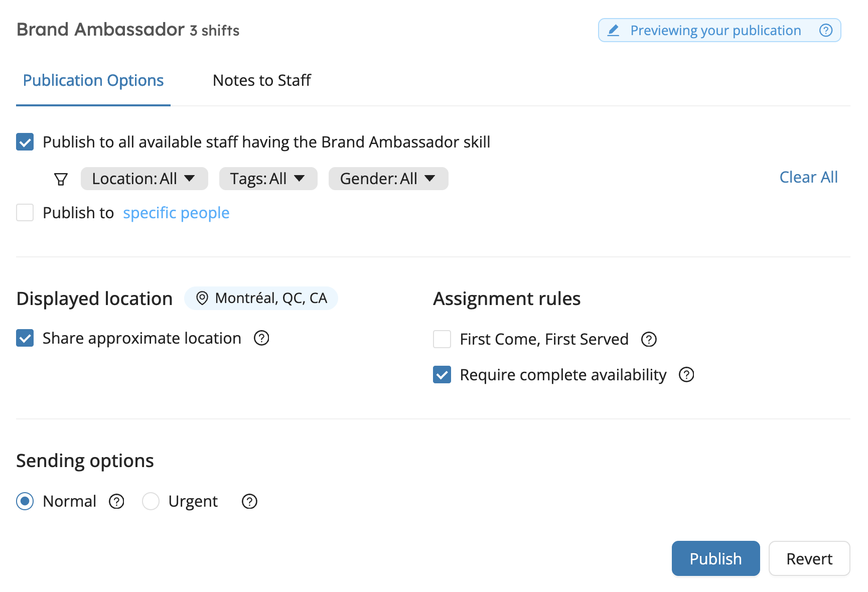Viewport: 868px width, 592px height.
Task: Click the blue Publish button
Action: pyautogui.click(x=716, y=558)
